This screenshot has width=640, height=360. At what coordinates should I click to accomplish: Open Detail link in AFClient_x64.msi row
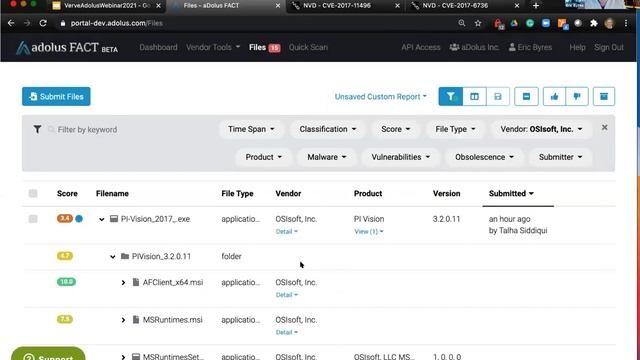[x=287, y=295]
